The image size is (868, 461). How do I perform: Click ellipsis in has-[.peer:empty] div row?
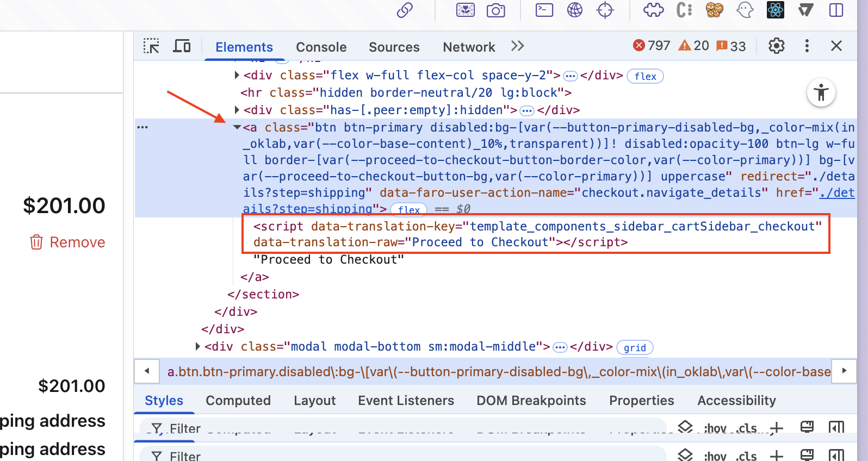tap(527, 111)
